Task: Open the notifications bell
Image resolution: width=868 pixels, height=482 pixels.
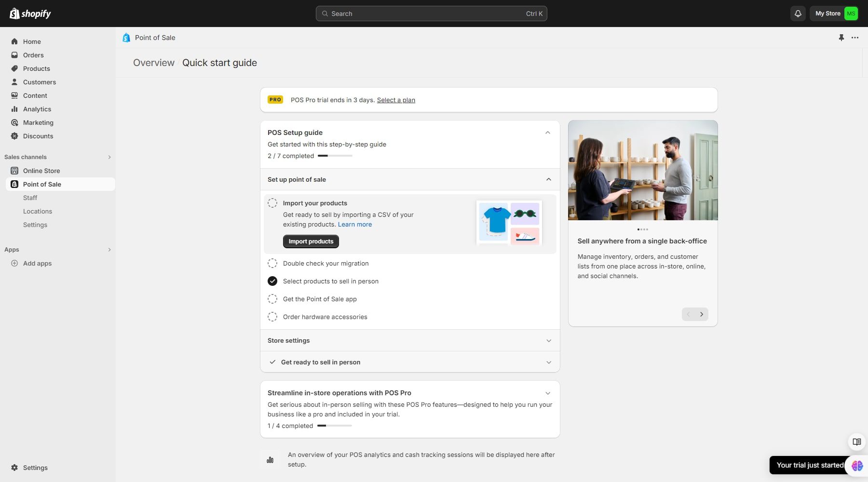Action: click(797, 13)
